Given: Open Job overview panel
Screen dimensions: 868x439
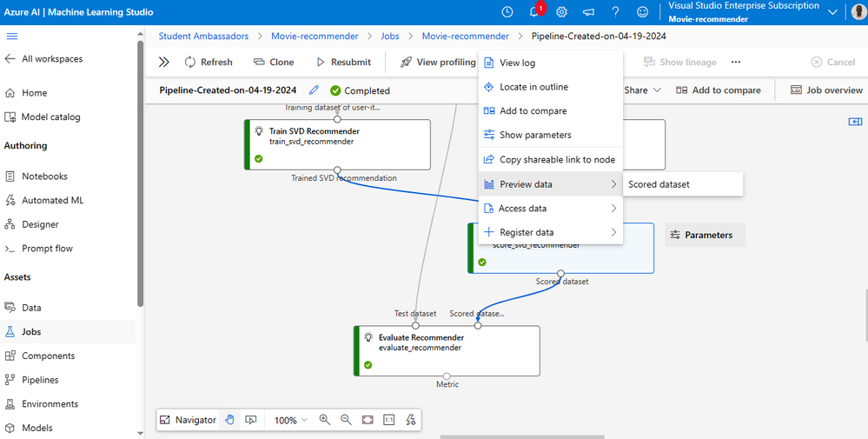Looking at the screenshot, I should point(826,90).
